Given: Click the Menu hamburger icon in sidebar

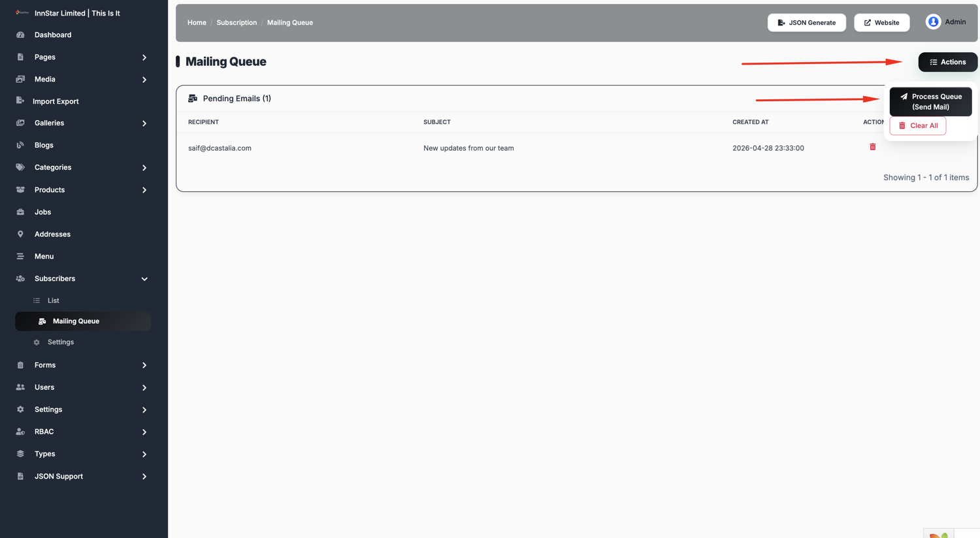Looking at the screenshot, I should click(x=20, y=256).
